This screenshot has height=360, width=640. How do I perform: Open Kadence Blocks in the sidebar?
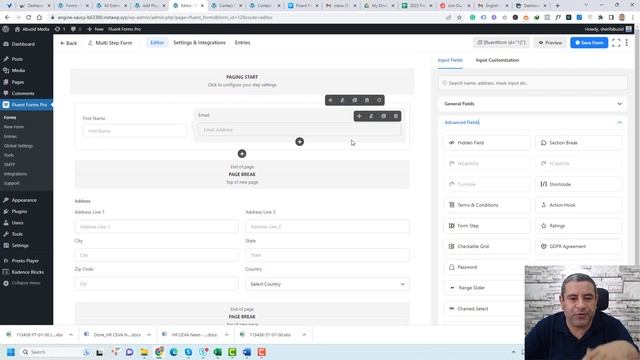(26, 272)
